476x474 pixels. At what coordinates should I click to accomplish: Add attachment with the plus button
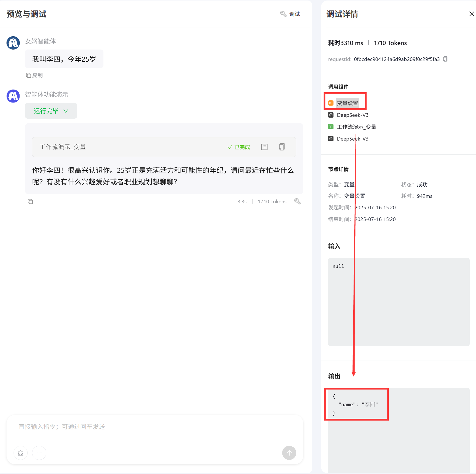tap(39, 453)
